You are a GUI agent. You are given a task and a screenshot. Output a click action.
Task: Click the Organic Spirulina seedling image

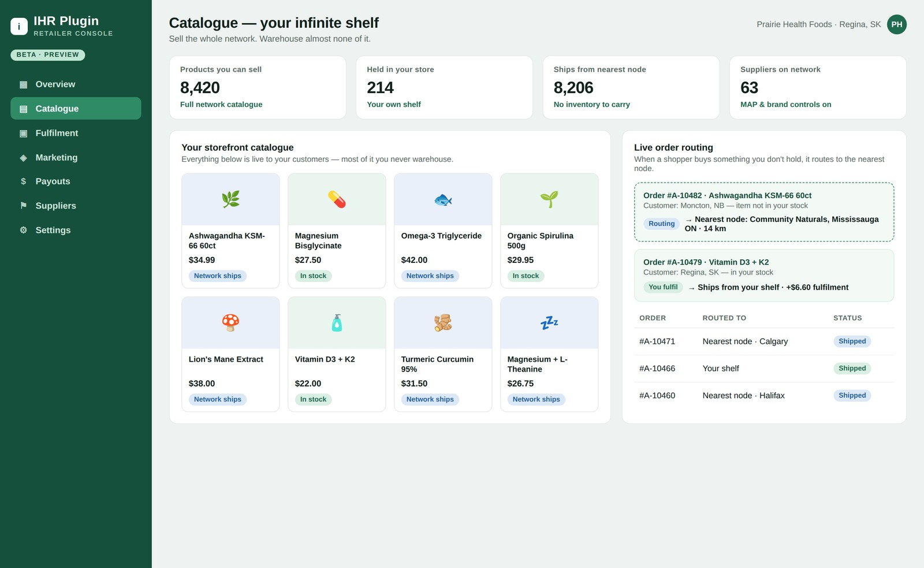[549, 199]
